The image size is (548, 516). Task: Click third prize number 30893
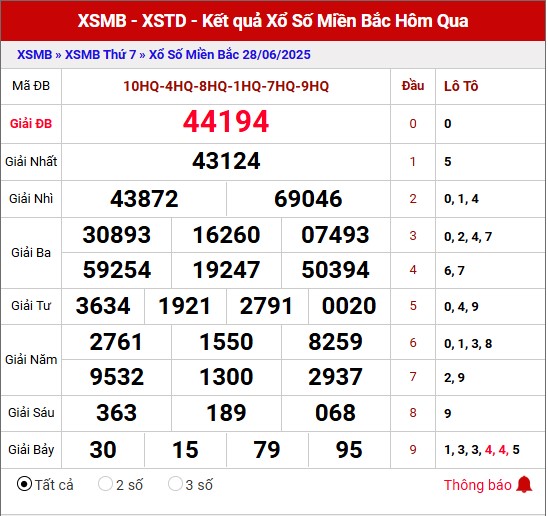(x=116, y=235)
